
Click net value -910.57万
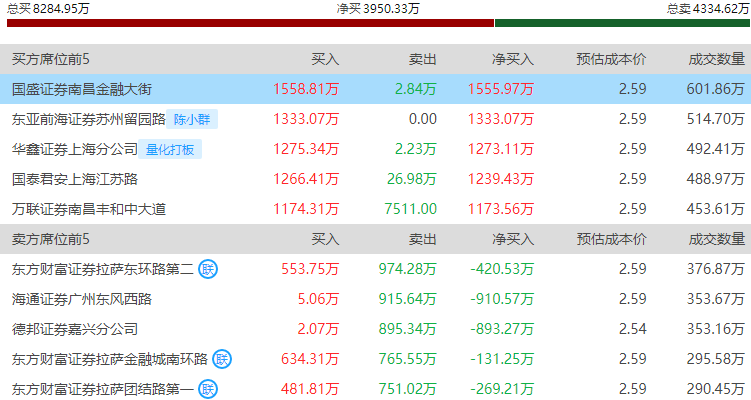coord(502,299)
